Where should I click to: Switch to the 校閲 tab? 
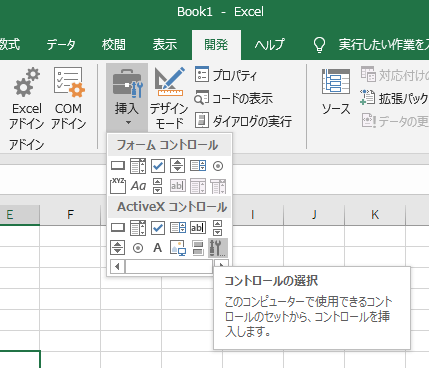click(x=114, y=45)
